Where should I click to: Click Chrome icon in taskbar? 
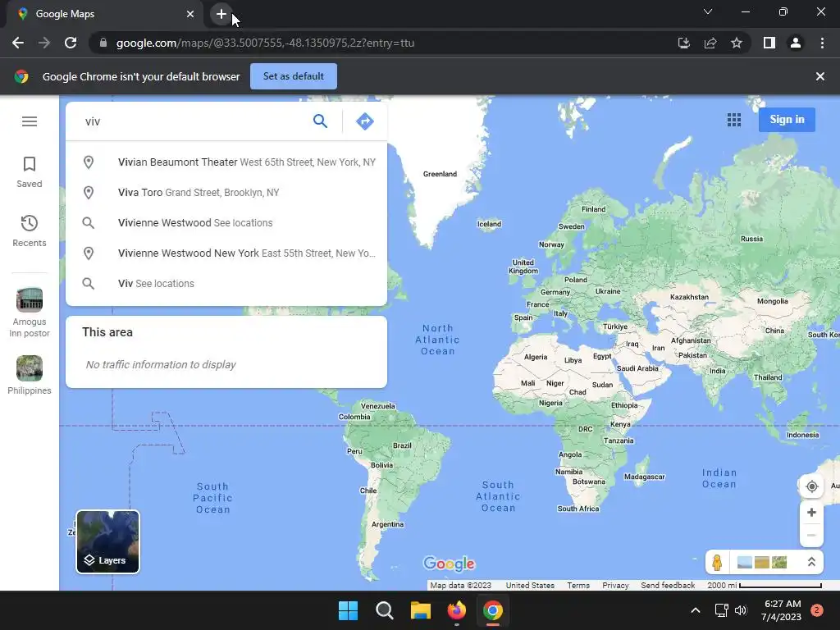pyautogui.click(x=493, y=610)
